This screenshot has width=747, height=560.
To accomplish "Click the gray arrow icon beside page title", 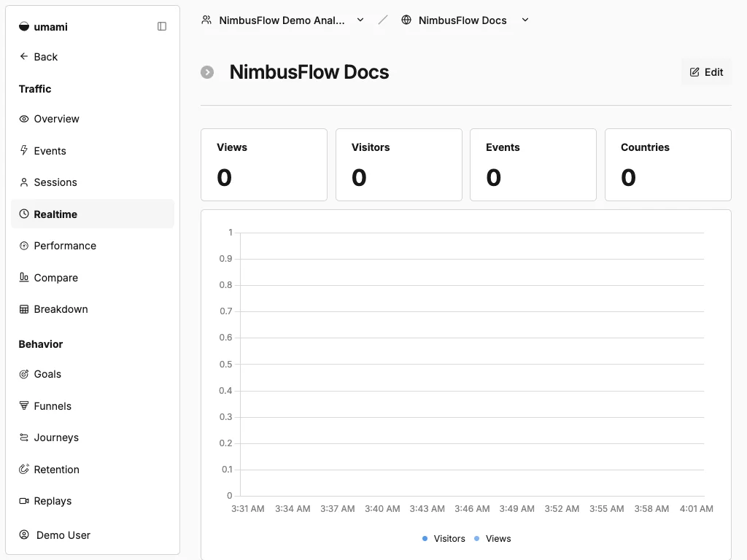I will [207, 72].
